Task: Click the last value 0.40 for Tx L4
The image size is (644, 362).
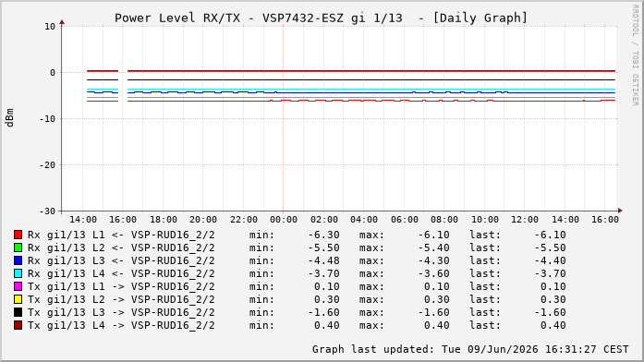Action: (x=553, y=325)
